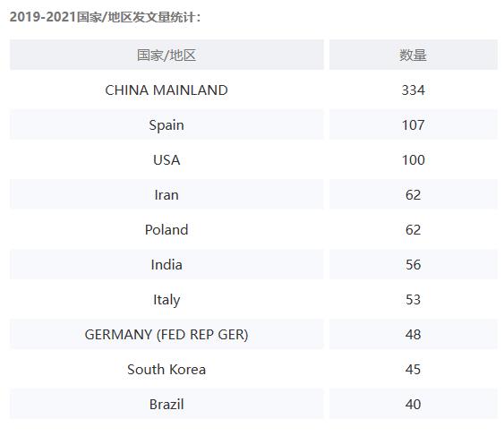Select the count value 48

coord(414,334)
